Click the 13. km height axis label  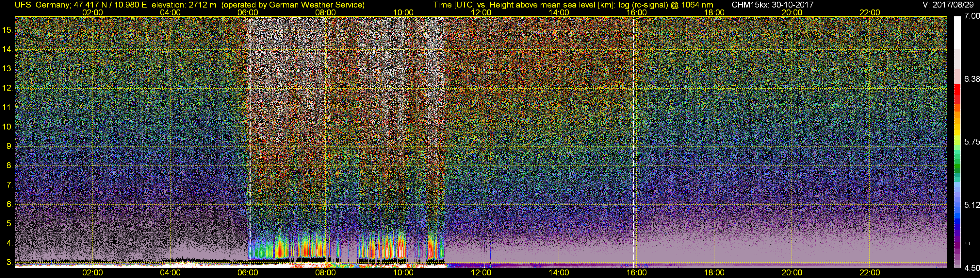[x=8, y=69]
